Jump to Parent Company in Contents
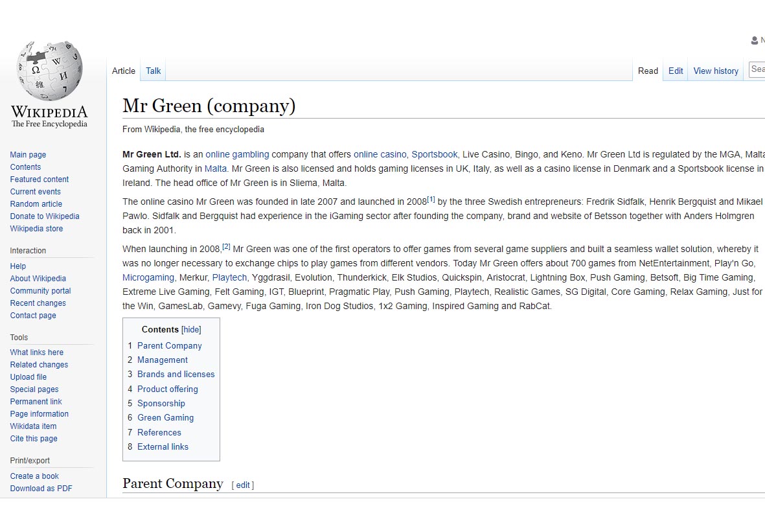Image resolution: width=765 pixels, height=532 pixels. (169, 345)
